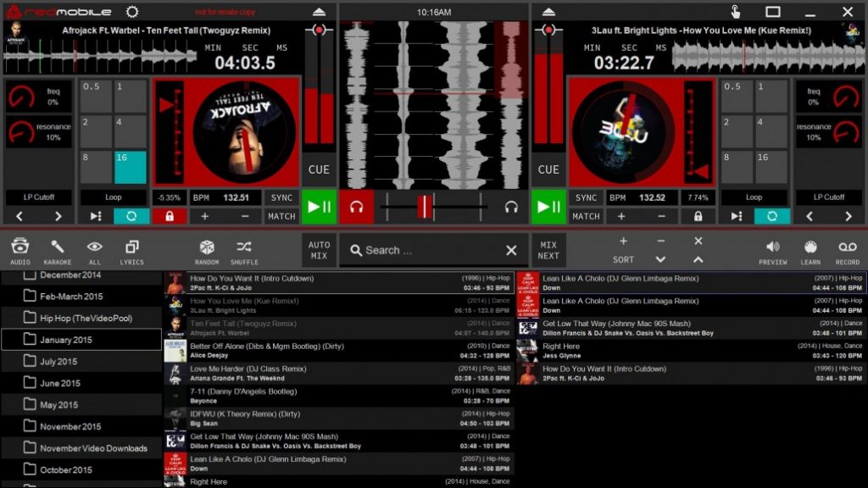Click right deck MATCH button

pos(586,216)
